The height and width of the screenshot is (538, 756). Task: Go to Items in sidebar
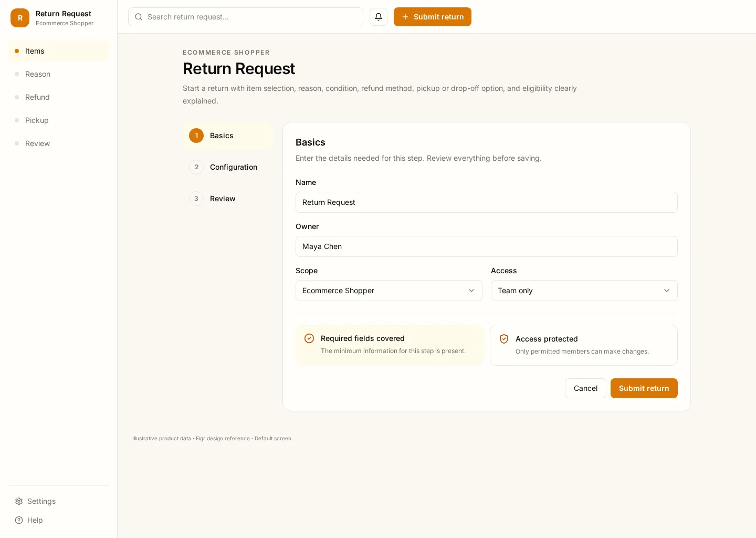click(59, 51)
